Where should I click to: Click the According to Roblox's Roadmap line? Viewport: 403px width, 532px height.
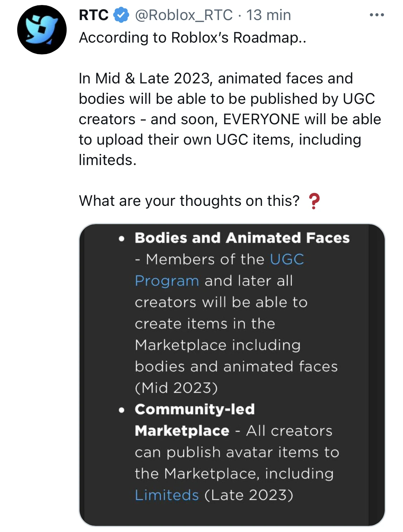pyautogui.click(x=192, y=38)
